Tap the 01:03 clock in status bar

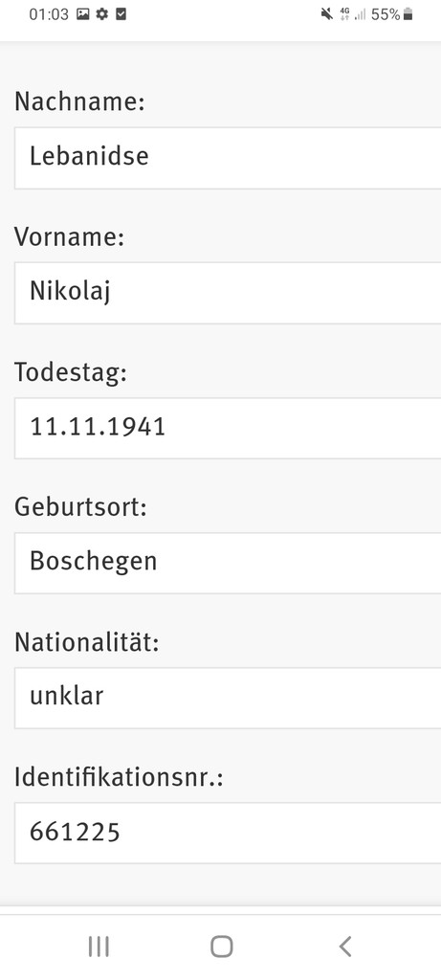[x=49, y=14]
